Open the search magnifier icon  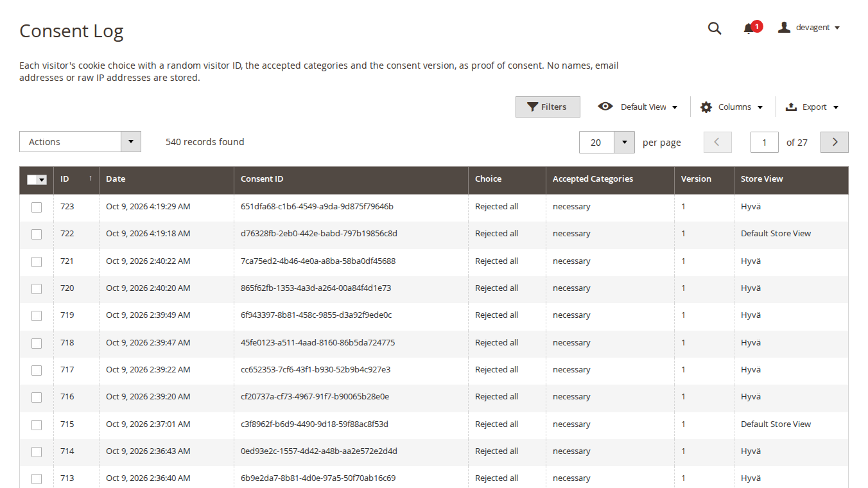[715, 28]
